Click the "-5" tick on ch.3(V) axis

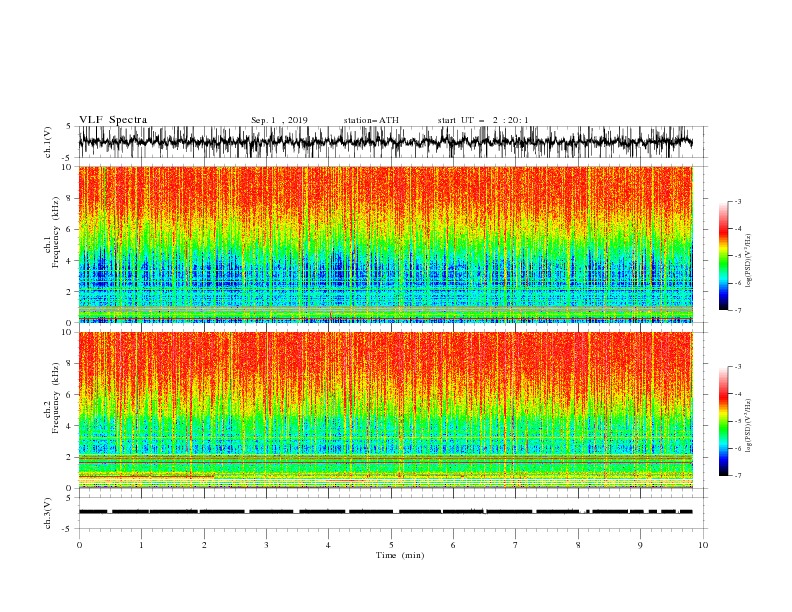click(x=67, y=529)
